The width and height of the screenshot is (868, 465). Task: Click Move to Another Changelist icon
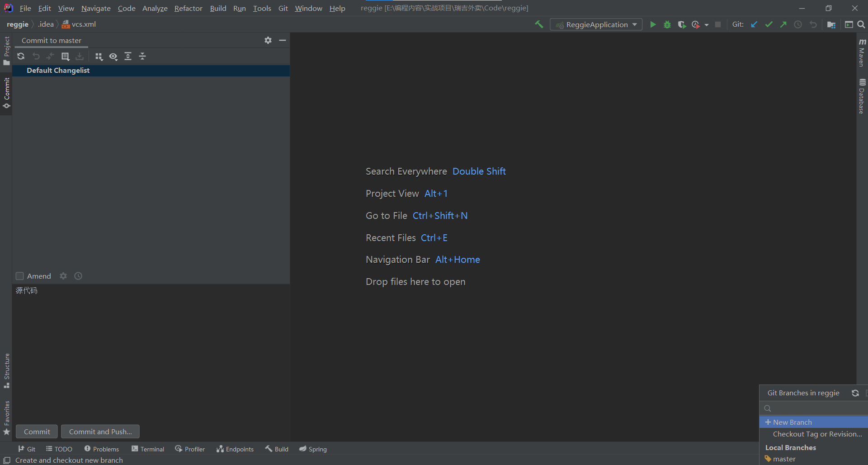click(x=50, y=56)
